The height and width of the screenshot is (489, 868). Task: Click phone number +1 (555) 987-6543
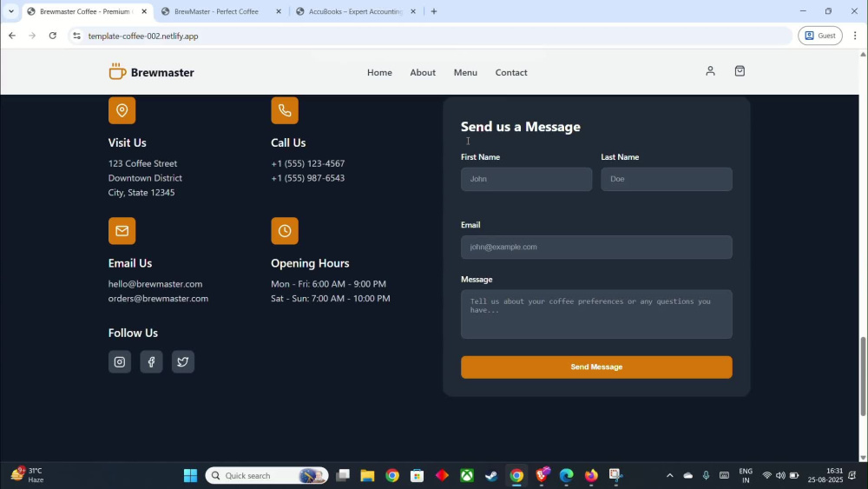[308, 178]
